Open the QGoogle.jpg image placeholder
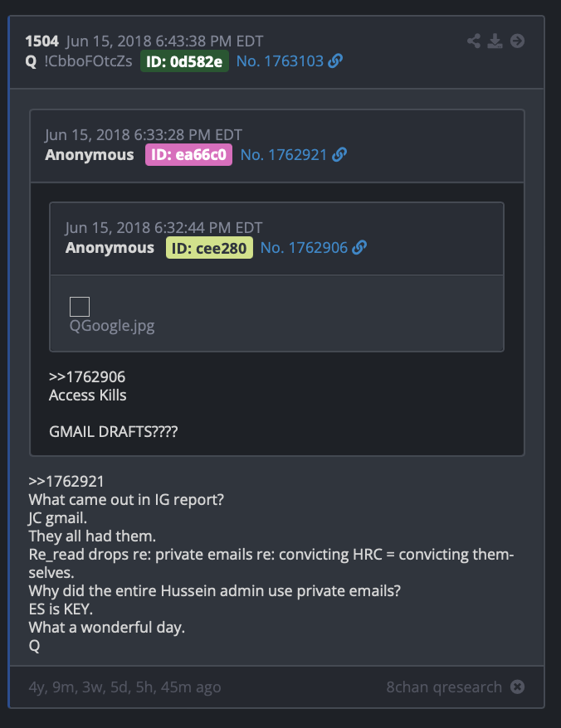The width and height of the screenshot is (561, 728). (80, 307)
